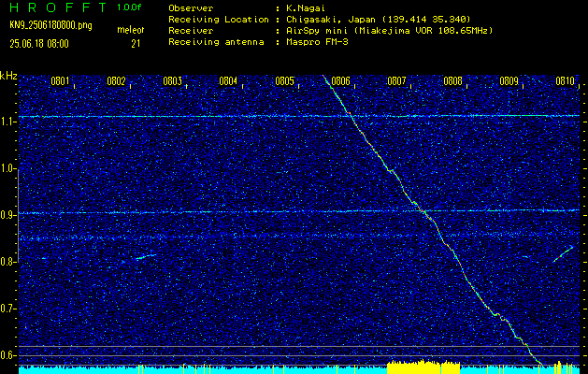Click the 0804 time marker
This screenshot has height=374, width=588.
click(228, 81)
